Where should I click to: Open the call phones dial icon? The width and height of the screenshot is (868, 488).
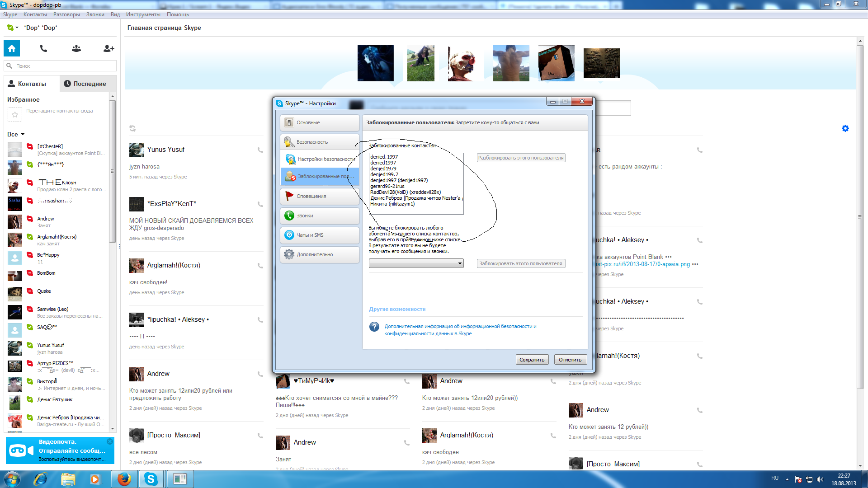[43, 48]
